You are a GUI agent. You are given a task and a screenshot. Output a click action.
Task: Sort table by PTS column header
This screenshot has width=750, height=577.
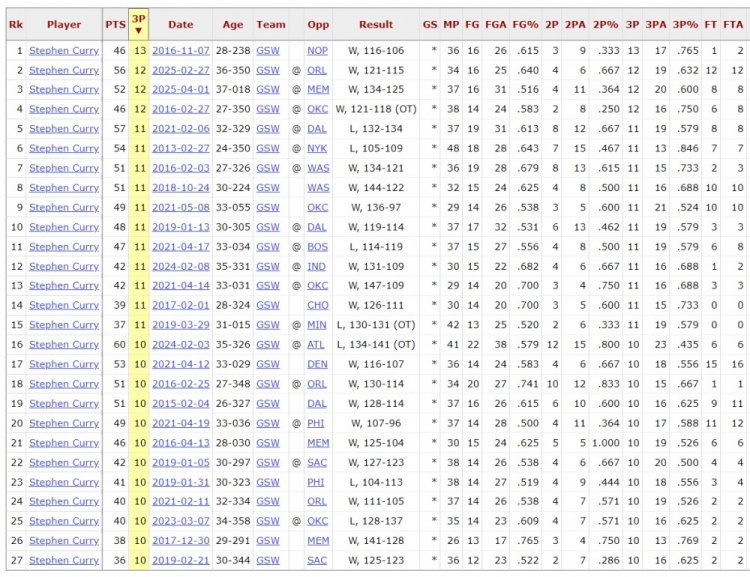(115, 24)
